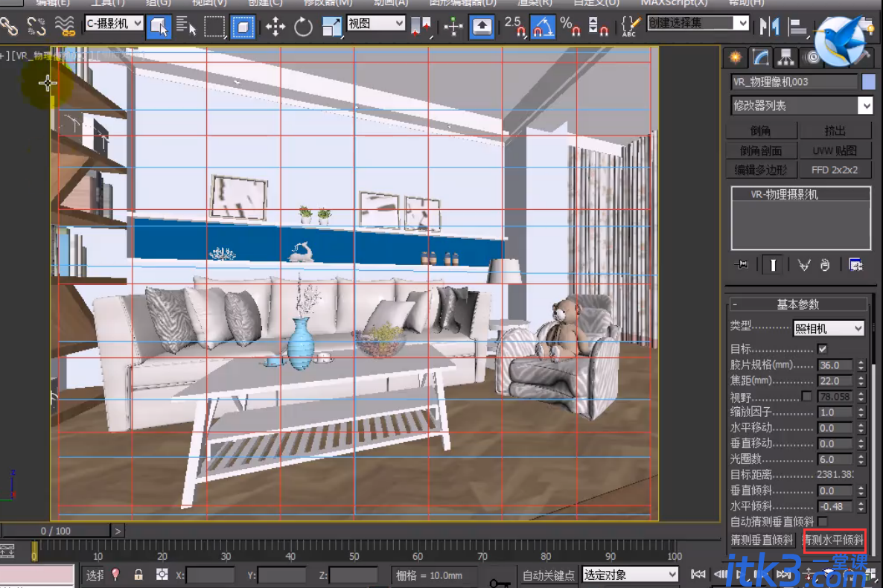Click the 焦距(mm) value field

835,381
